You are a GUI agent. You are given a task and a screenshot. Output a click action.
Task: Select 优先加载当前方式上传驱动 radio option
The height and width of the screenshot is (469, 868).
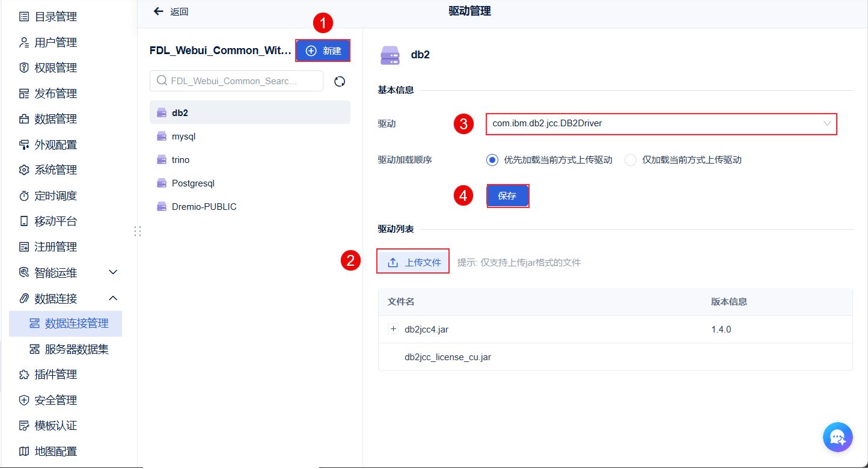494,159
